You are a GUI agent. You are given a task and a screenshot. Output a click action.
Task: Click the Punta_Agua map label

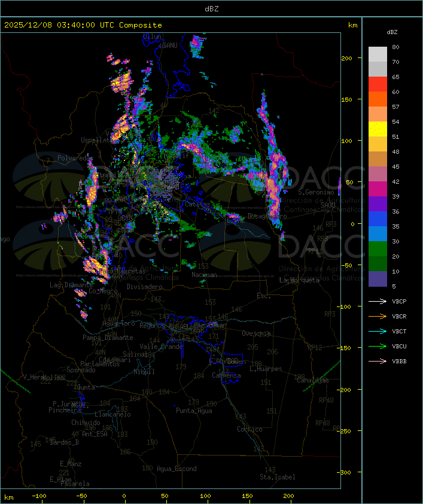pos(194,411)
